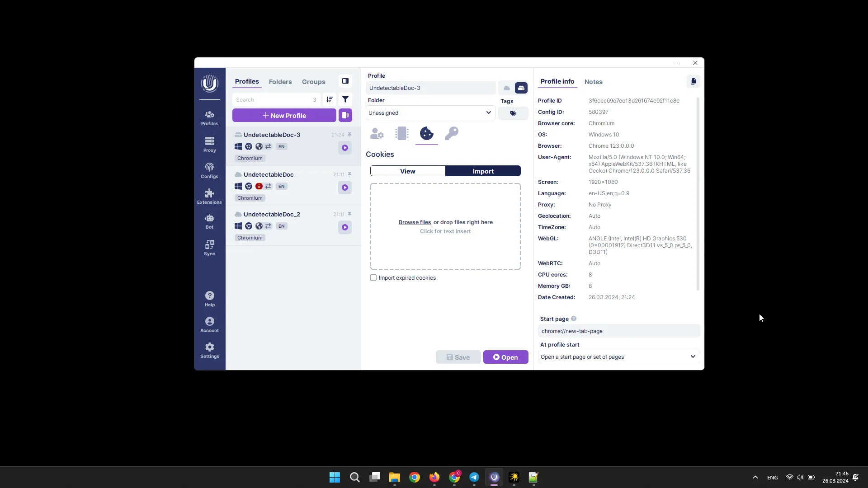Click the Chromium tag under UndetectableDoc_2
Viewport: 868px width, 488px height.
coord(250,238)
